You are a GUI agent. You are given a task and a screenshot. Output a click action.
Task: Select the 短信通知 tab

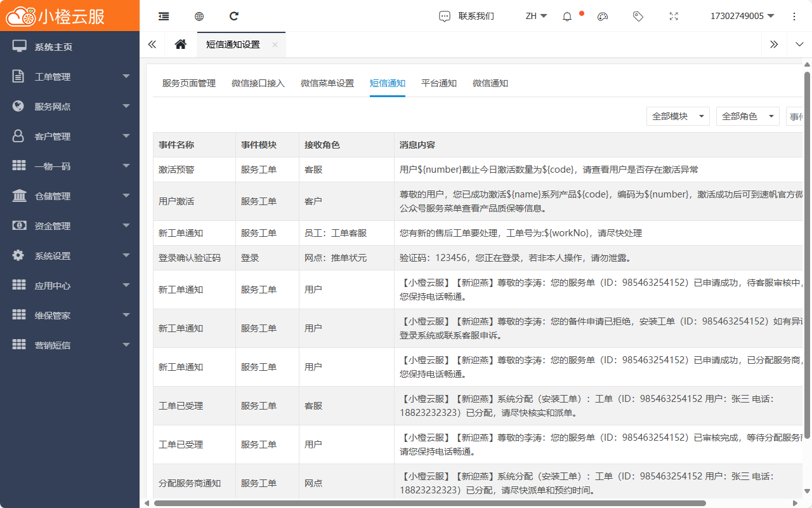point(388,83)
